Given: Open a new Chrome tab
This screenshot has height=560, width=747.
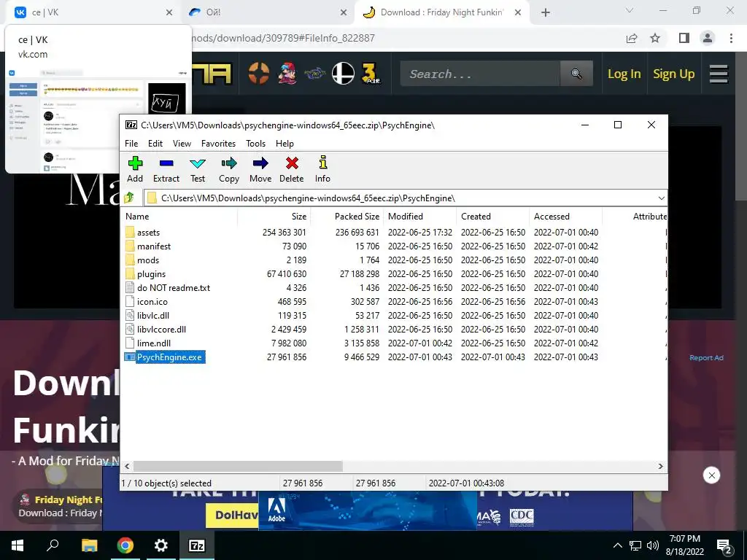Looking at the screenshot, I should [546, 13].
